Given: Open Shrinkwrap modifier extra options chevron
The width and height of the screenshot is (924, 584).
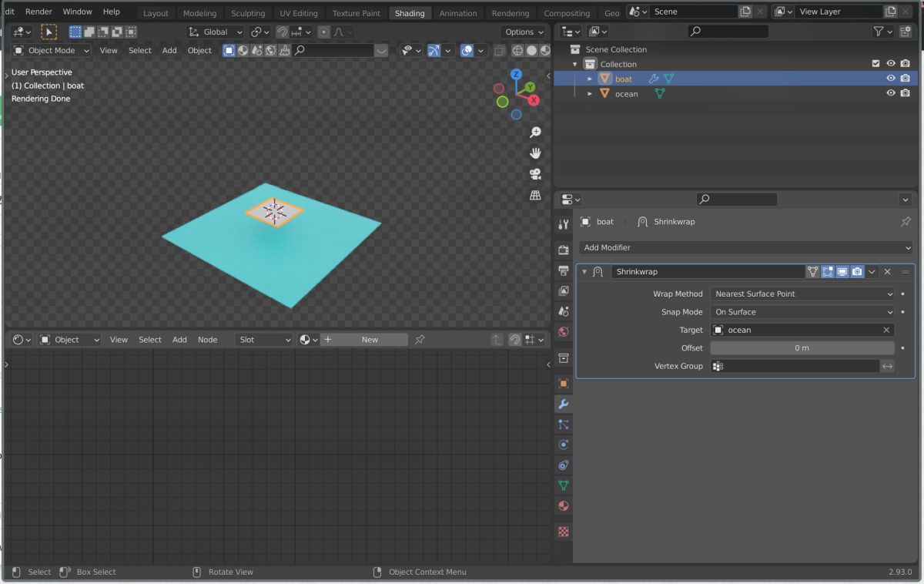Looking at the screenshot, I should coord(872,272).
